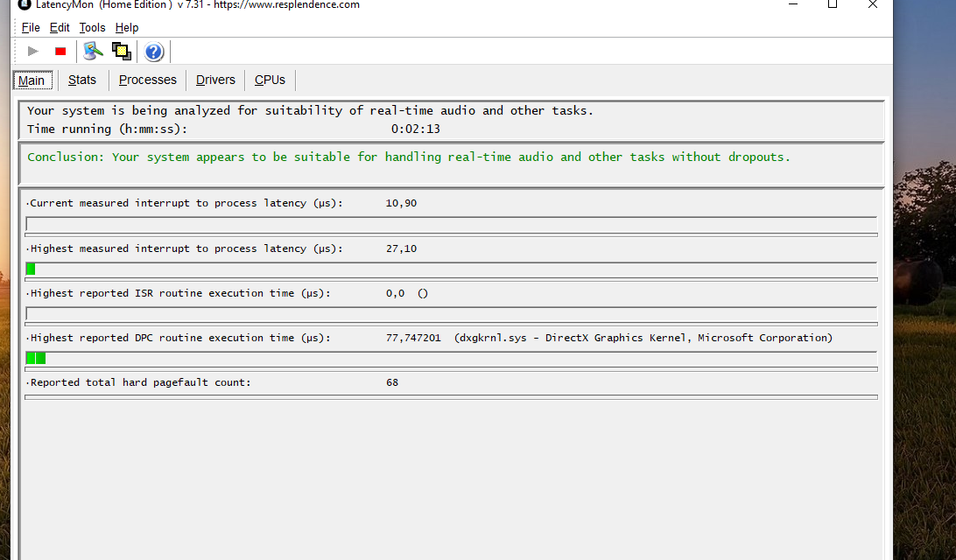Click the dxgkrnl.sys DirectX Graphics Kernel text
Image resolution: width=956 pixels, height=560 pixels.
click(643, 339)
